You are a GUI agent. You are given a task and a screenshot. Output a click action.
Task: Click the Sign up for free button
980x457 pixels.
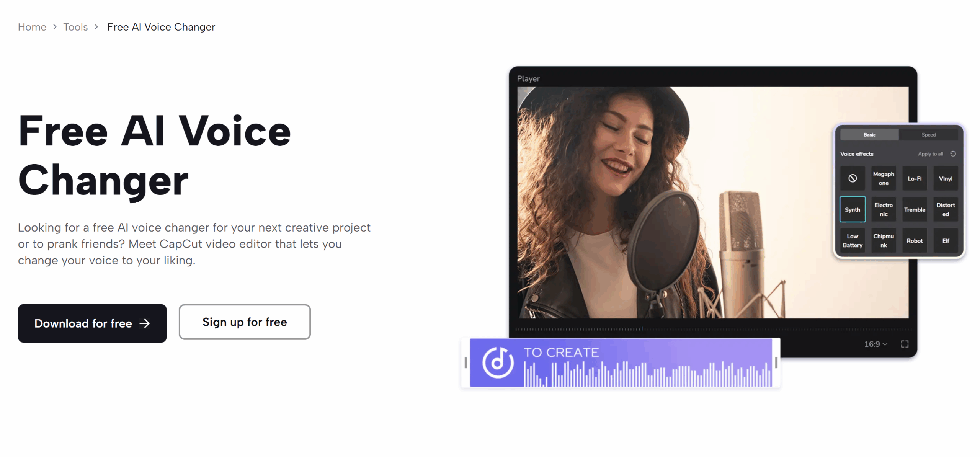245,322
